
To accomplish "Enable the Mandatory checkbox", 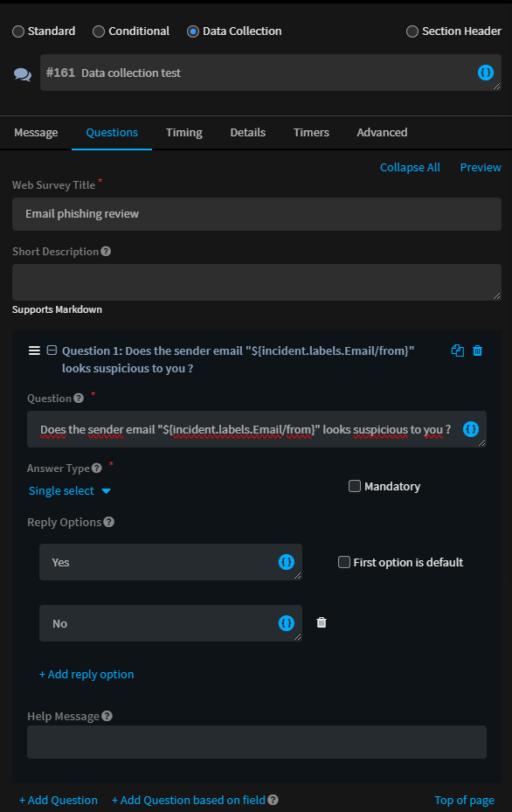I will pos(355,486).
